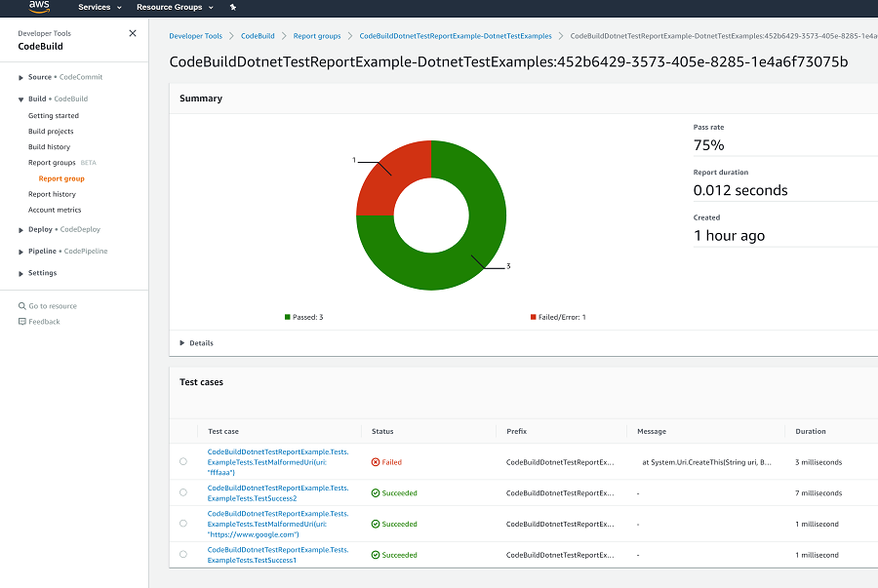
Task: Sort by Status column header
Action: pyautogui.click(x=382, y=431)
